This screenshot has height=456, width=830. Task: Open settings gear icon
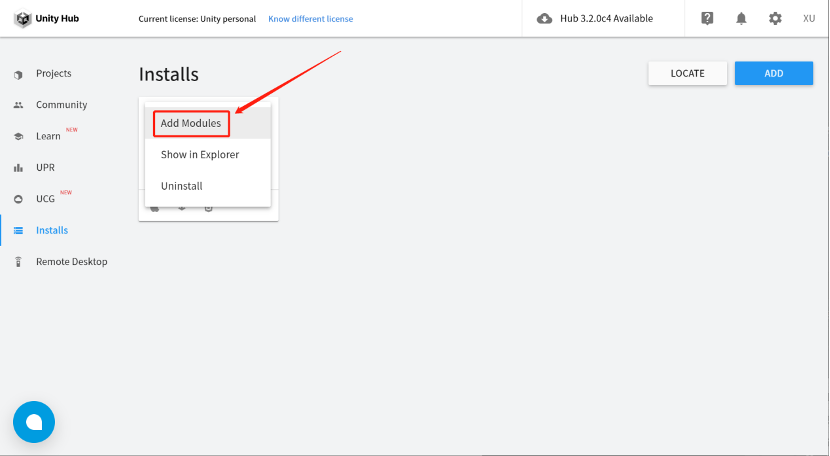point(775,18)
